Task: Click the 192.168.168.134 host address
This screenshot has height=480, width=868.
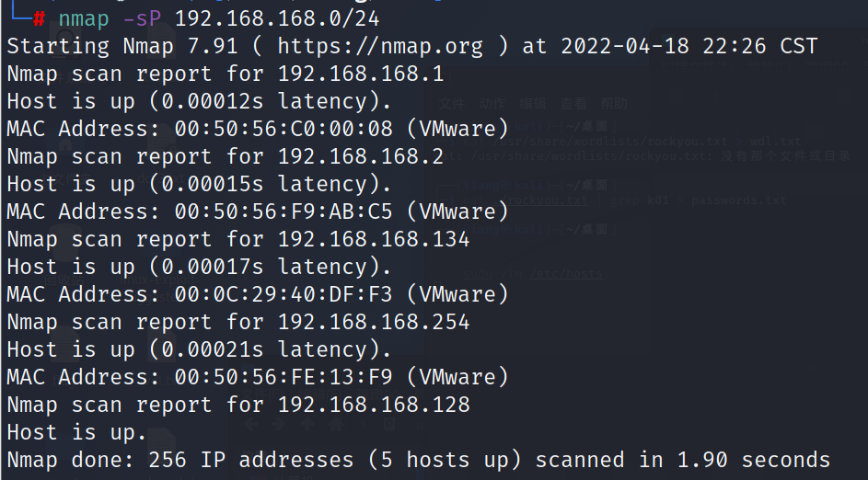Action: point(373,239)
